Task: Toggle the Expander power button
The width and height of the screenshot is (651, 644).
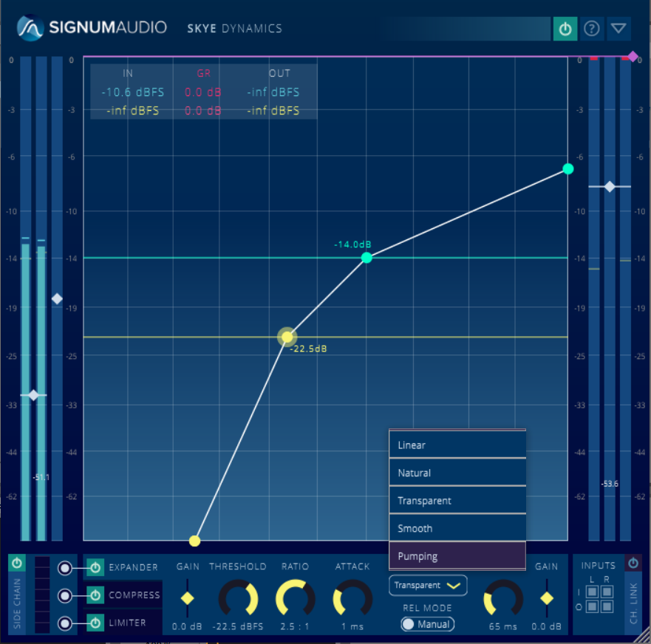Action: [95, 567]
